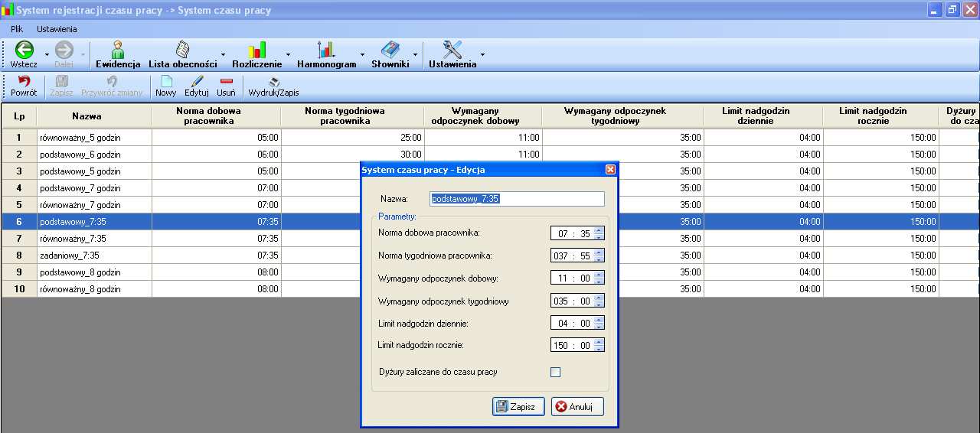Toggle Dyżury zaliczane do czasu pracy checkbox
980x433 pixels.
click(556, 373)
